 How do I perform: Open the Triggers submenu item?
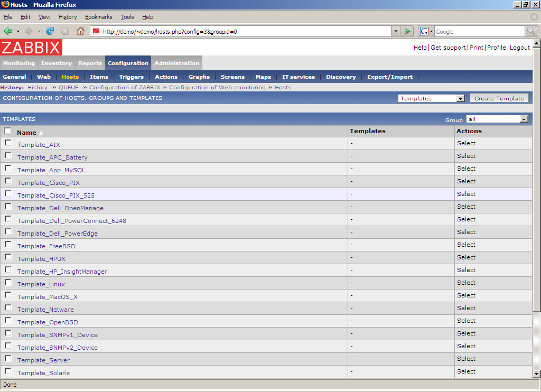coord(132,77)
